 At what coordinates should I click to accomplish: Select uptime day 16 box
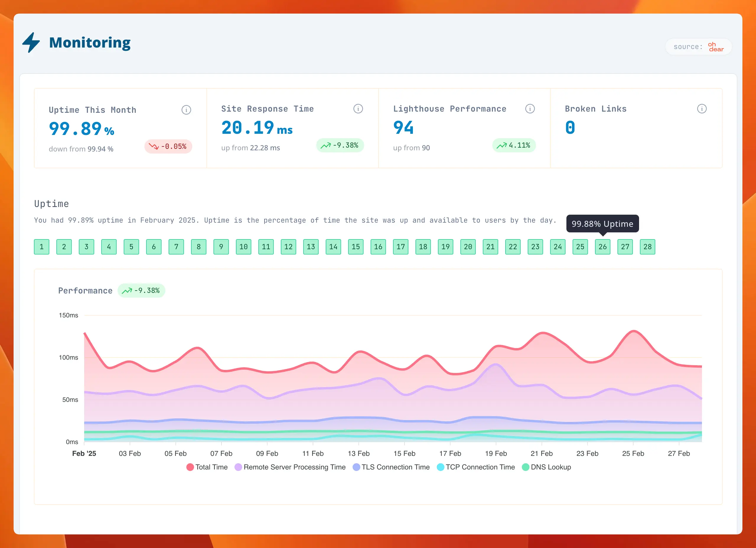(x=378, y=247)
